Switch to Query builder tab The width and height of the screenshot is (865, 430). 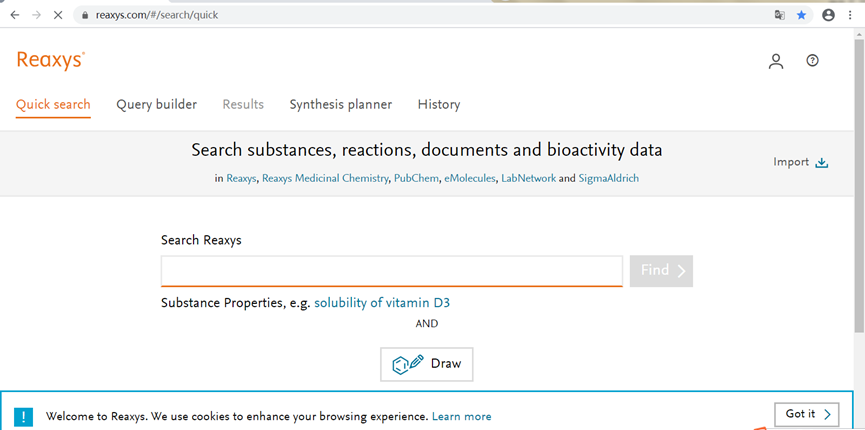(156, 104)
